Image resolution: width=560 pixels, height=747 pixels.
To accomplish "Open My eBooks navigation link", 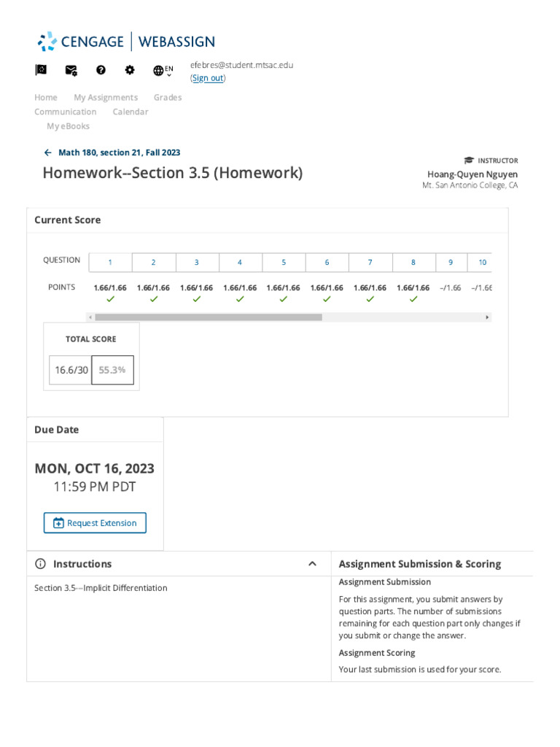I will click(69, 126).
